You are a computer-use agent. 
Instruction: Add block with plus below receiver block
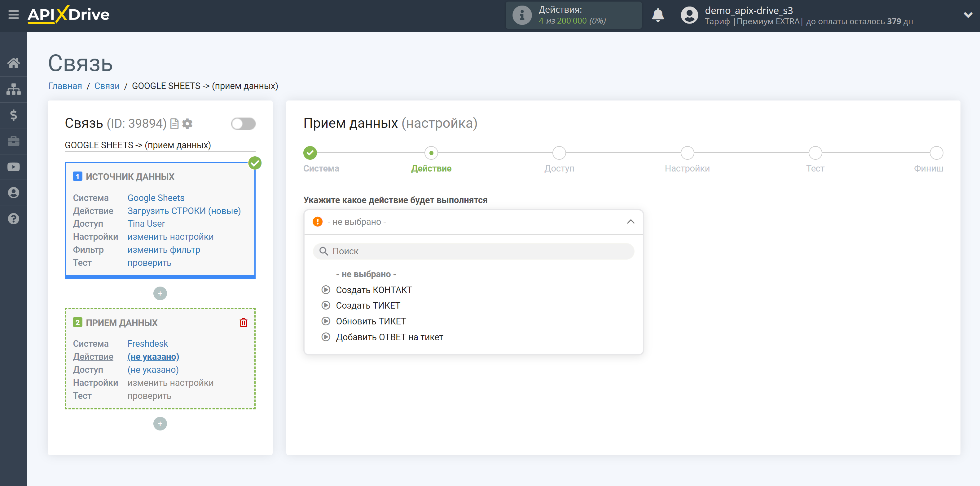click(160, 424)
